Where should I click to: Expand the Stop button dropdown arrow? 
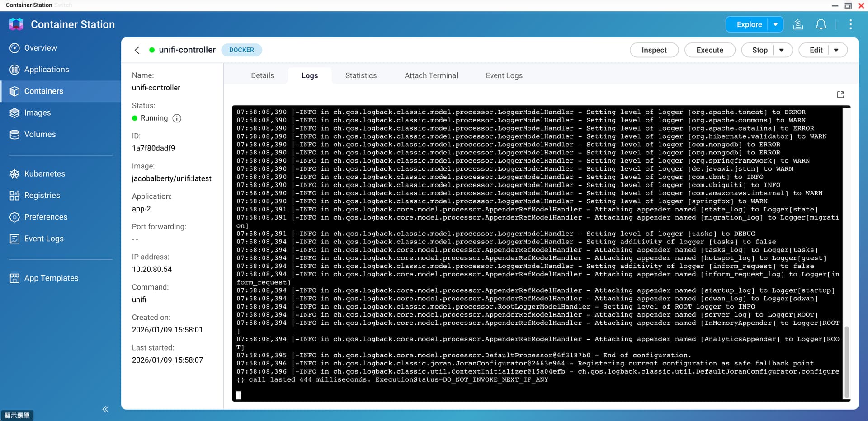[782, 50]
